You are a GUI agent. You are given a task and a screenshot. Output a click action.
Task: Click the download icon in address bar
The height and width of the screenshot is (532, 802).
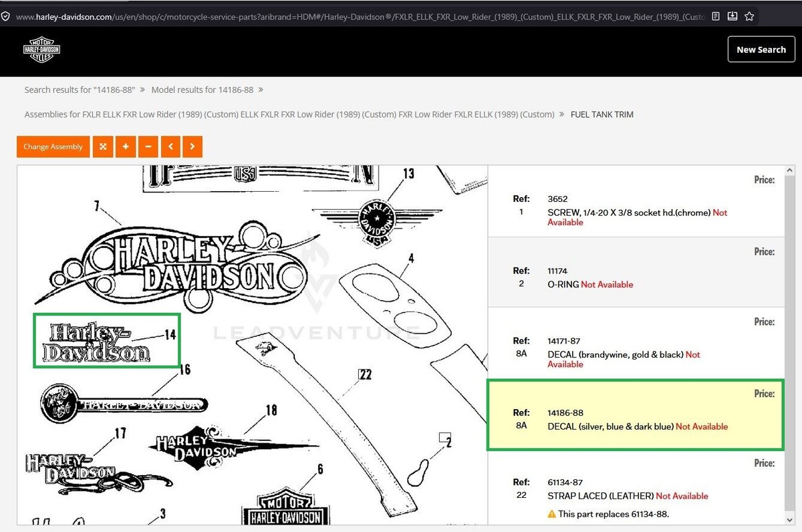tap(732, 16)
